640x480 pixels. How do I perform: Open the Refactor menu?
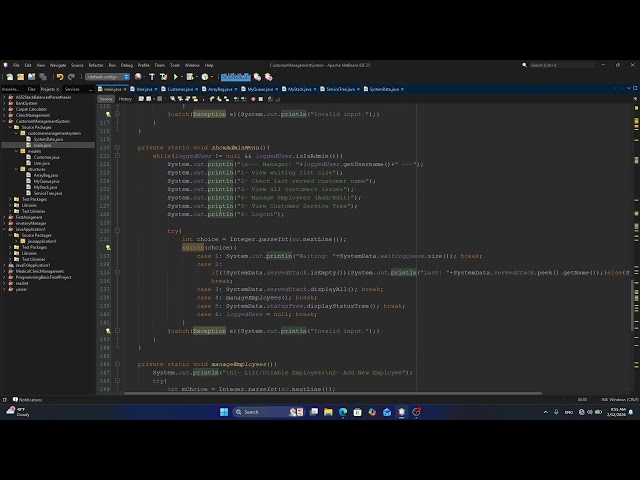coord(96,65)
